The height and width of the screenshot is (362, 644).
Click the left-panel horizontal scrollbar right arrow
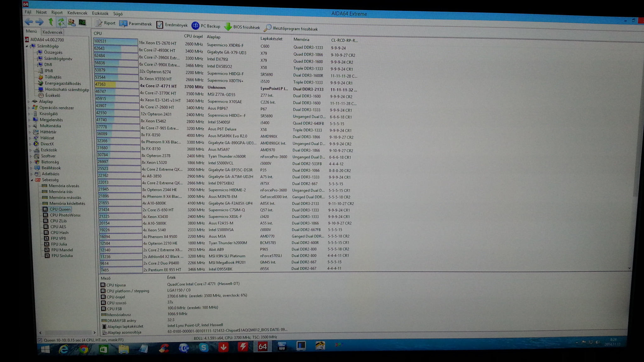(94, 332)
